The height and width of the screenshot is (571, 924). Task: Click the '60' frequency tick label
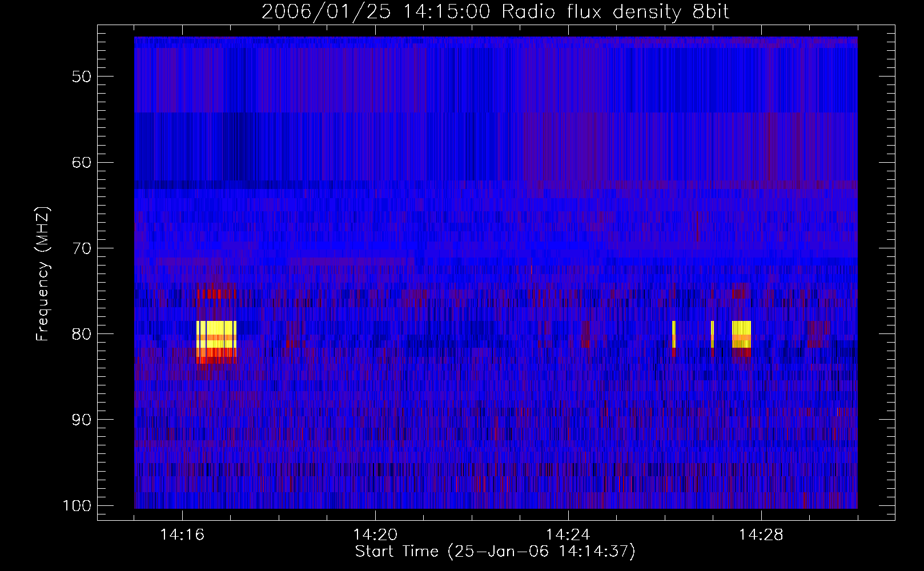click(x=82, y=162)
